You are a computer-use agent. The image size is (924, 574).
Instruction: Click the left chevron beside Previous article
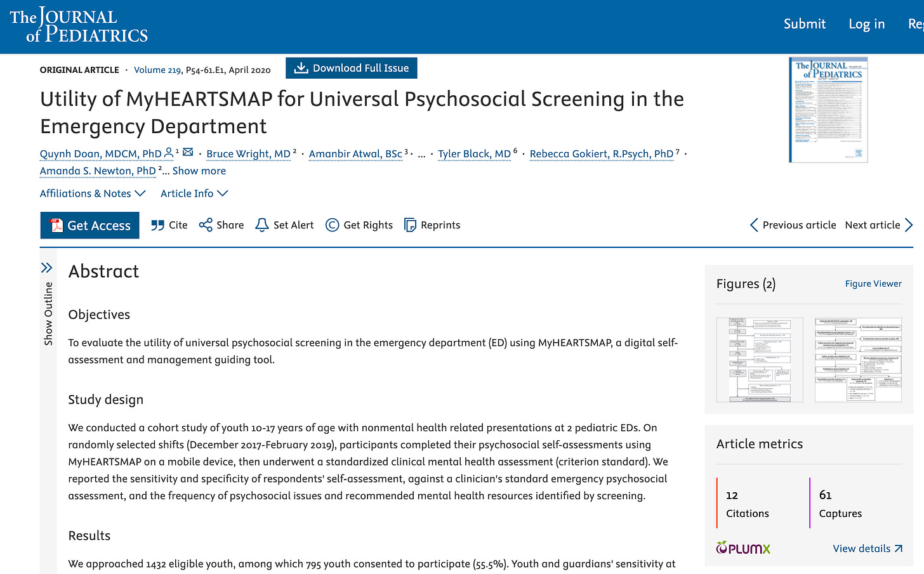point(754,225)
